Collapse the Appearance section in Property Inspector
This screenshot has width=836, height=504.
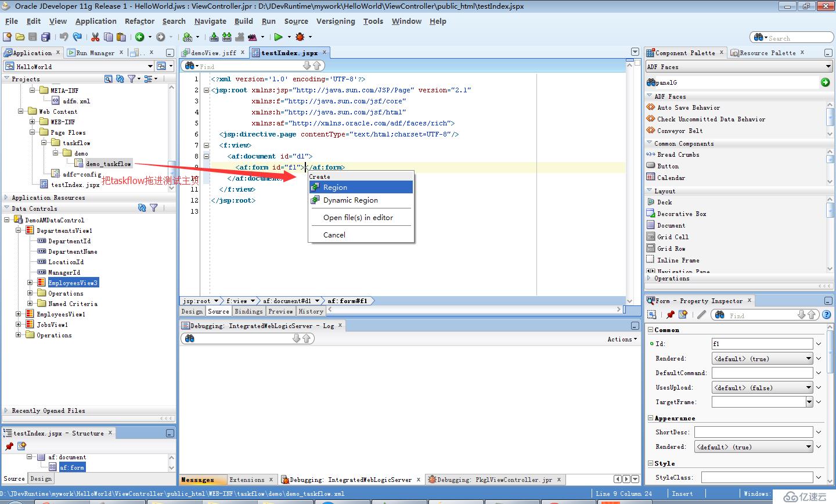[x=650, y=418]
